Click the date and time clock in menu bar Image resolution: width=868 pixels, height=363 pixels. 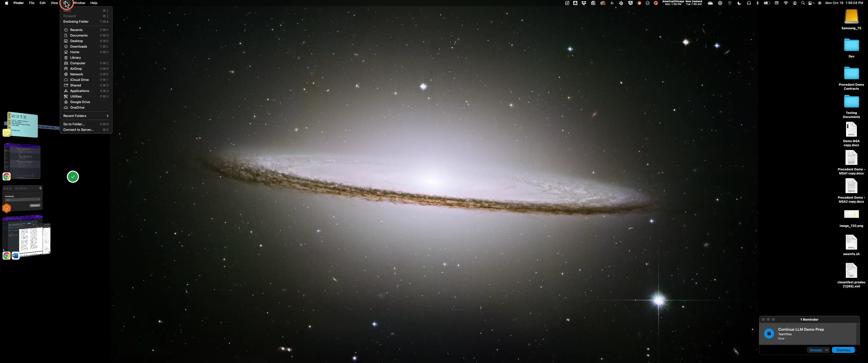(844, 3)
